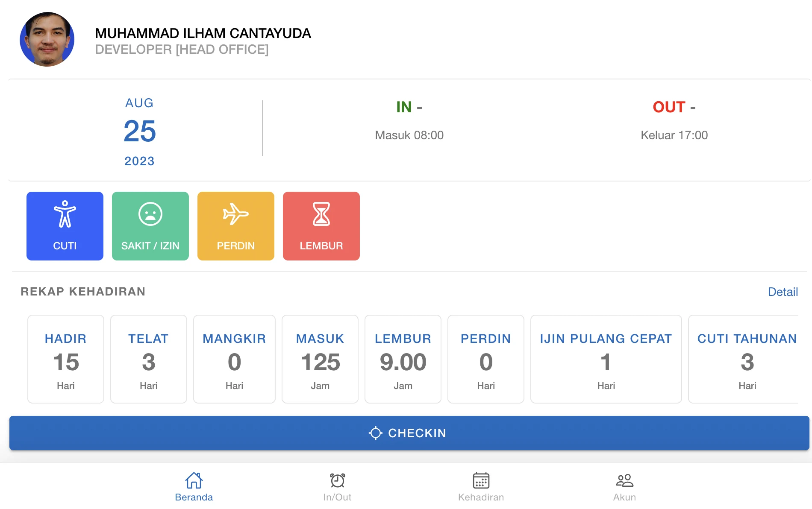
Task: Select the TELAT 3 Hari card
Action: pos(149,359)
